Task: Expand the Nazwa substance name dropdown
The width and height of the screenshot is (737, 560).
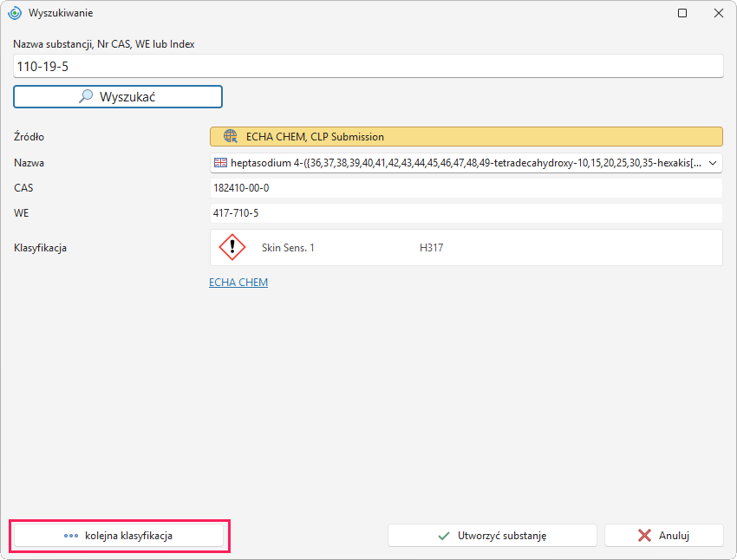Action: coord(713,163)
